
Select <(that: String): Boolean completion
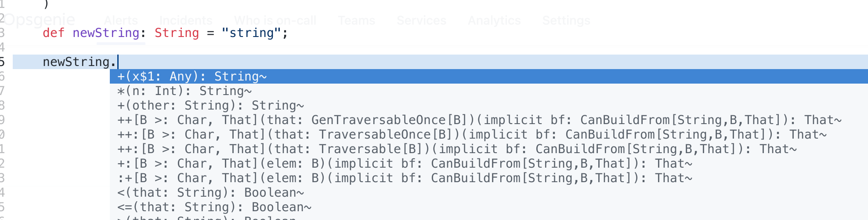click(488, 193)
